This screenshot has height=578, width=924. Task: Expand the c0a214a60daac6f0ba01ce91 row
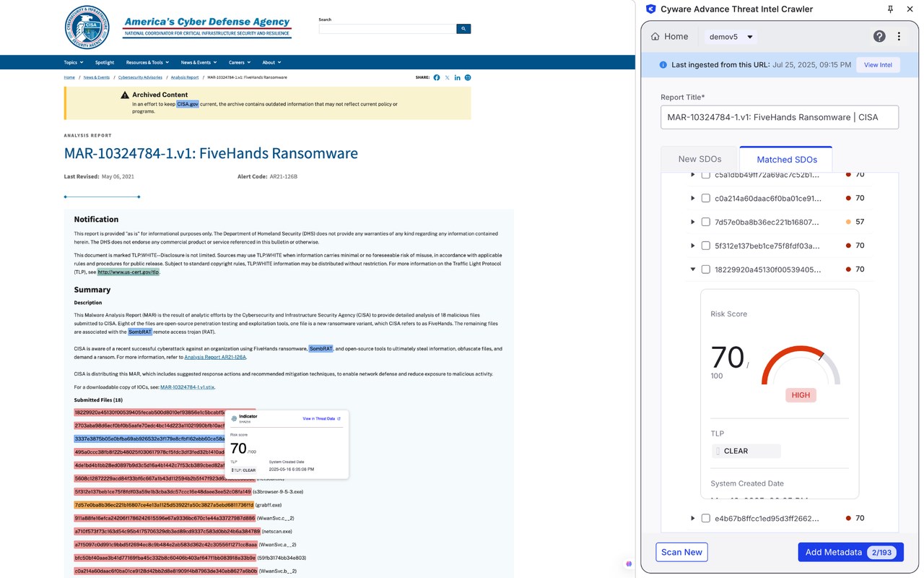click(692, 198)
